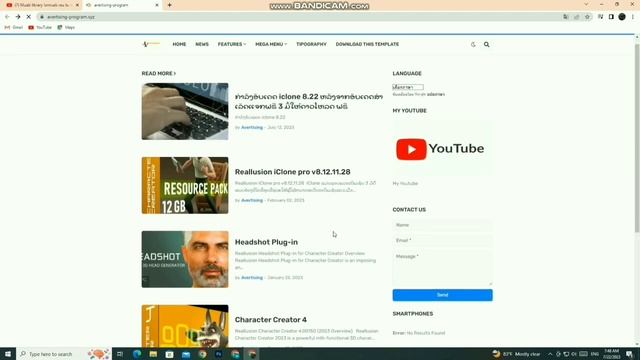Click the page vertical scrollbar
Viewport: 640px width, 360px height.
(x=637, y=139)
